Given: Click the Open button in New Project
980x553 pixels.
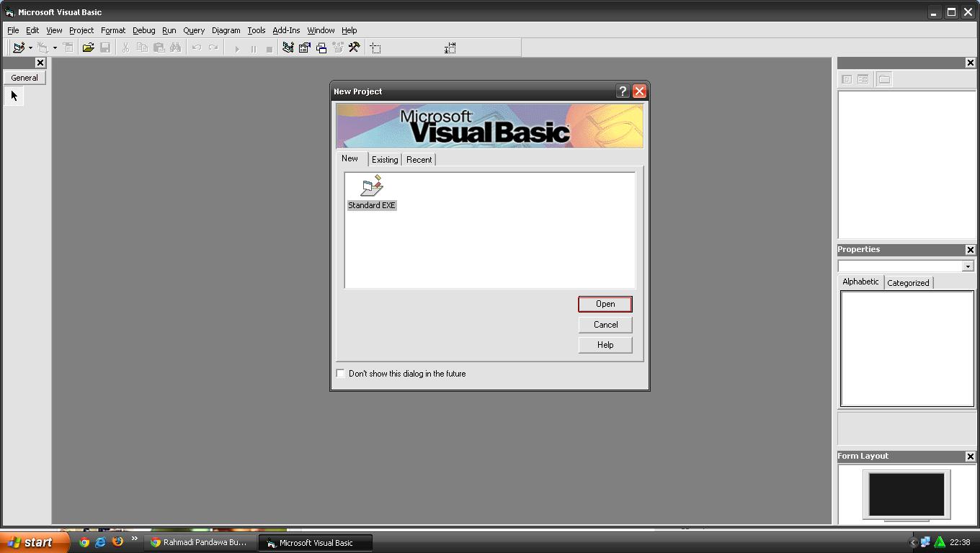Looking at the screenshot, I should click(x=605, y=303).
